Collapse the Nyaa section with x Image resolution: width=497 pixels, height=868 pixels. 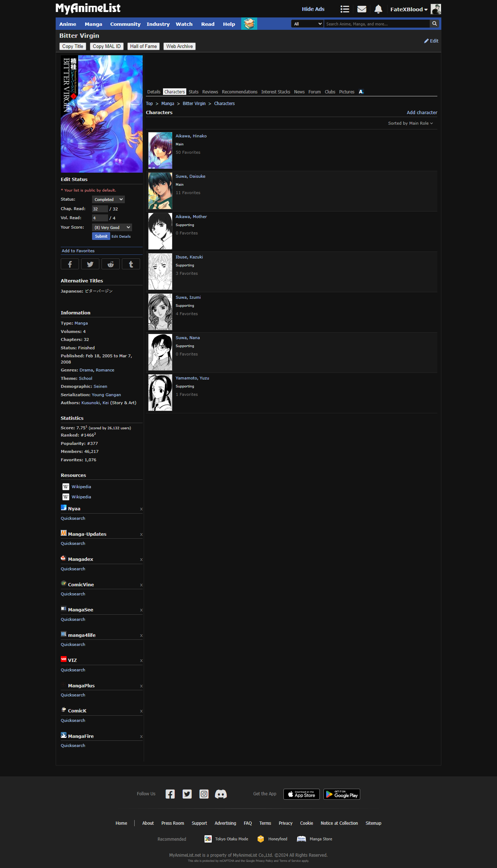(141, 509)
